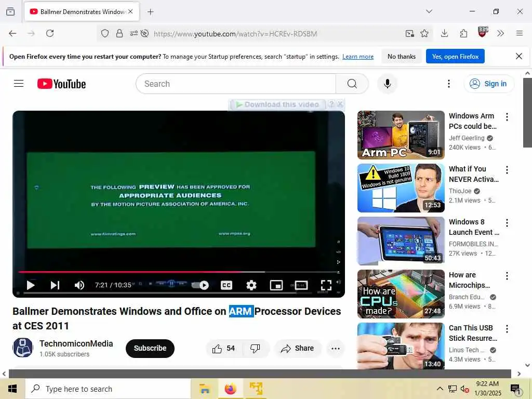Open the tracking protection shield icon
The width and height of the screenshot is (532, 399).
coord(105,33)
